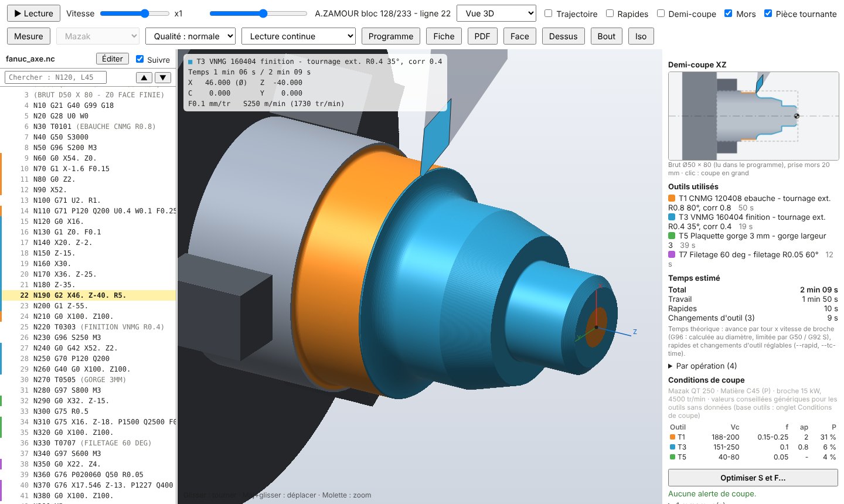Select line N110 G71 P120 Q200

[x=89, y=211]
